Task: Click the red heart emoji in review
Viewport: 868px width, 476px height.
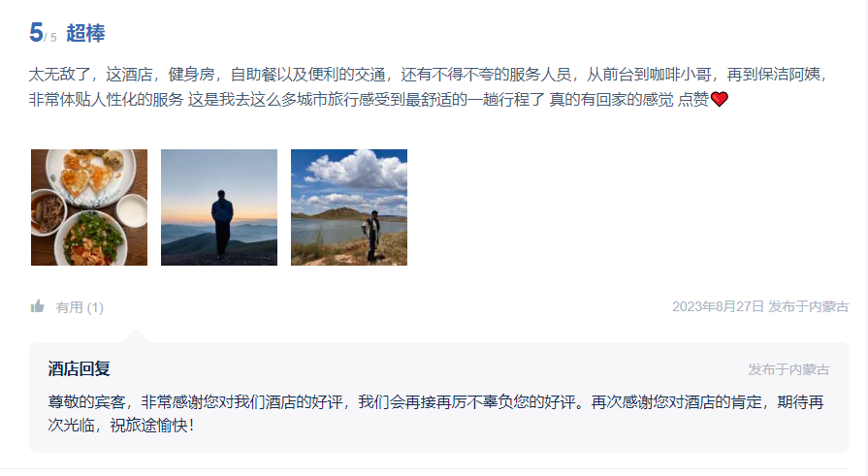Action: click(x=719, y=100)
